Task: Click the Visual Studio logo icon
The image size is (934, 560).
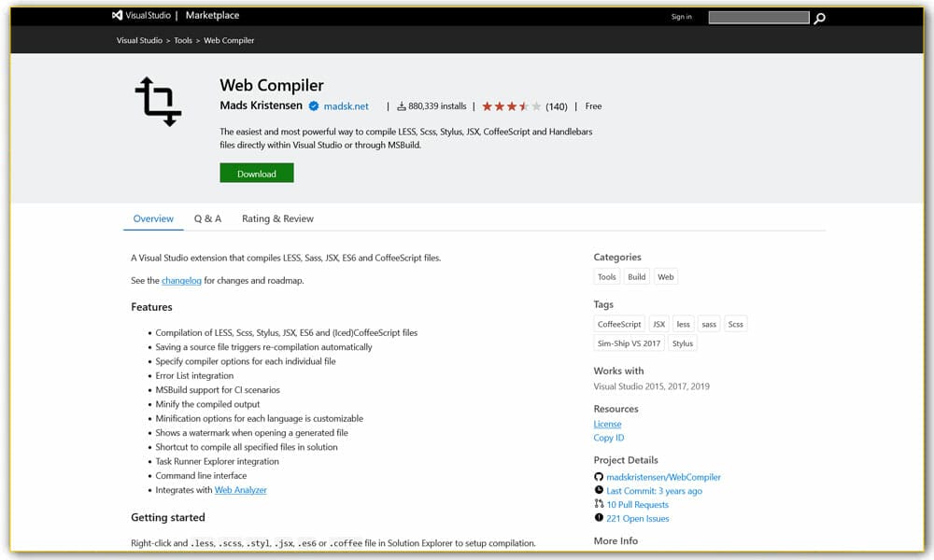Action: (x=117, y=14)
